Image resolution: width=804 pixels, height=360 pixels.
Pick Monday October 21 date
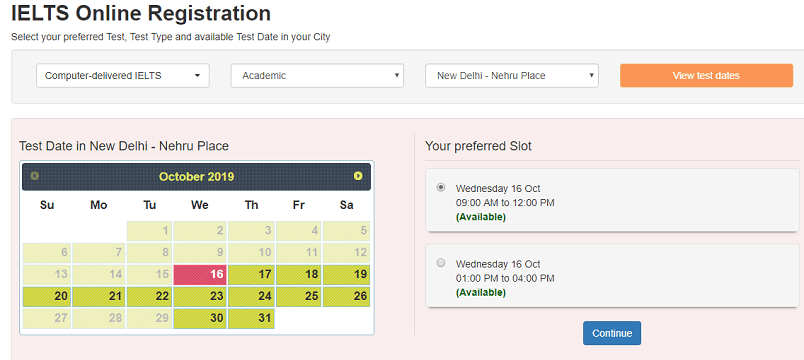tap(98, 297)
